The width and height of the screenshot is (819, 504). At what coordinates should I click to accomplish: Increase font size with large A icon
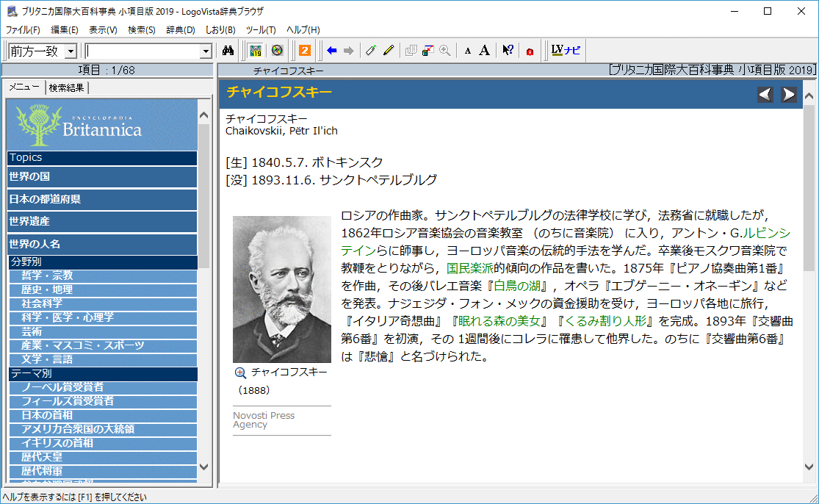[x=485, y=51]
